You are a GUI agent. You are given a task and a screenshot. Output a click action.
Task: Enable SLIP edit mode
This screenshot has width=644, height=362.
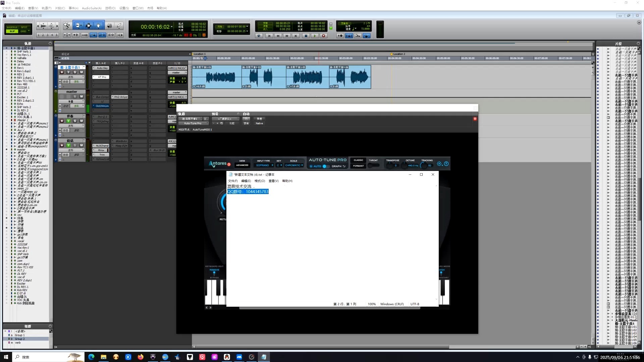pyautogui.click(x=12, y=31)
